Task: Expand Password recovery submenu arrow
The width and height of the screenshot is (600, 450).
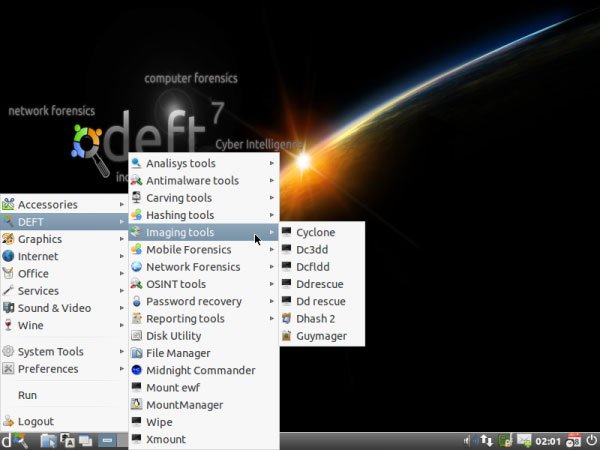Action: pyautogui.click(x=272, y=301)
